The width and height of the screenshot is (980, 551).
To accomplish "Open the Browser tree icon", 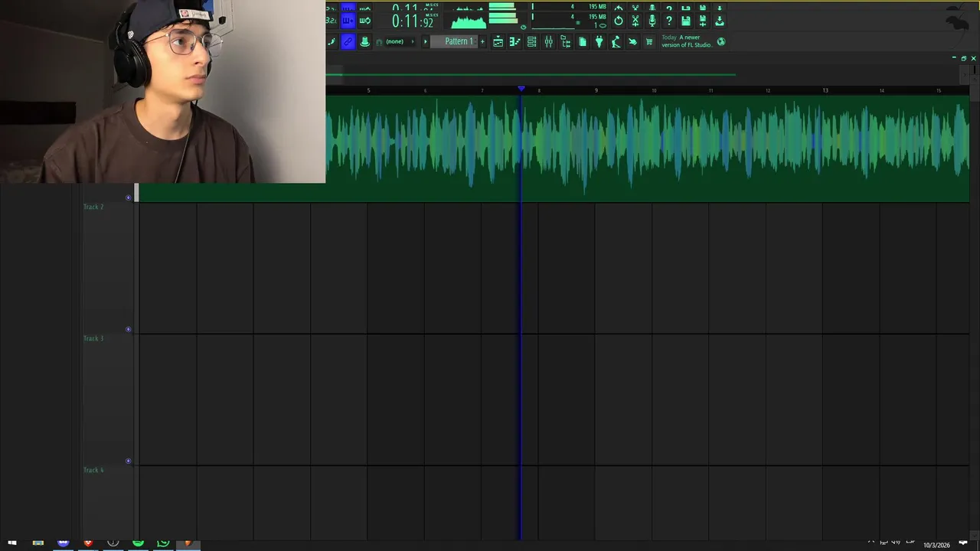I will [566, 41].
